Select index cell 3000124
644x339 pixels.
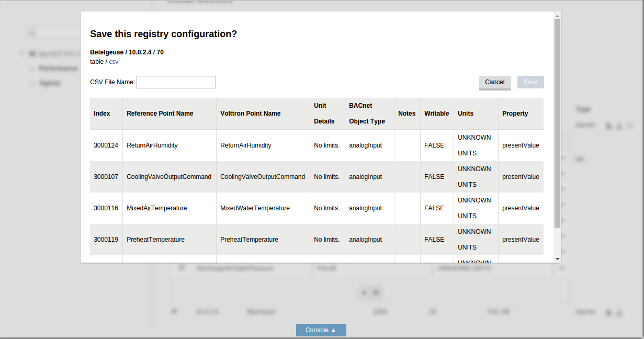(106, 145)
